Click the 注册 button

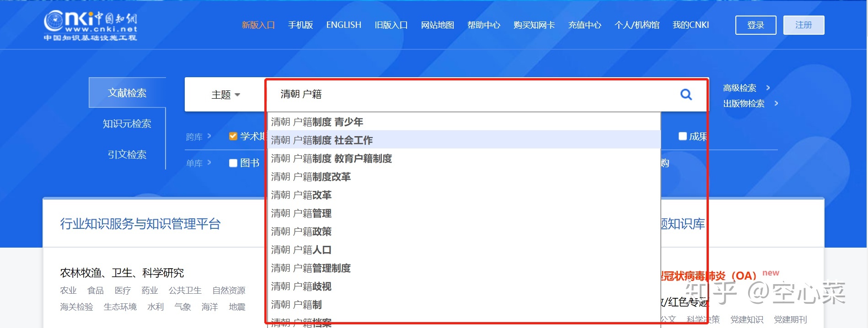(x=804, y=25)
